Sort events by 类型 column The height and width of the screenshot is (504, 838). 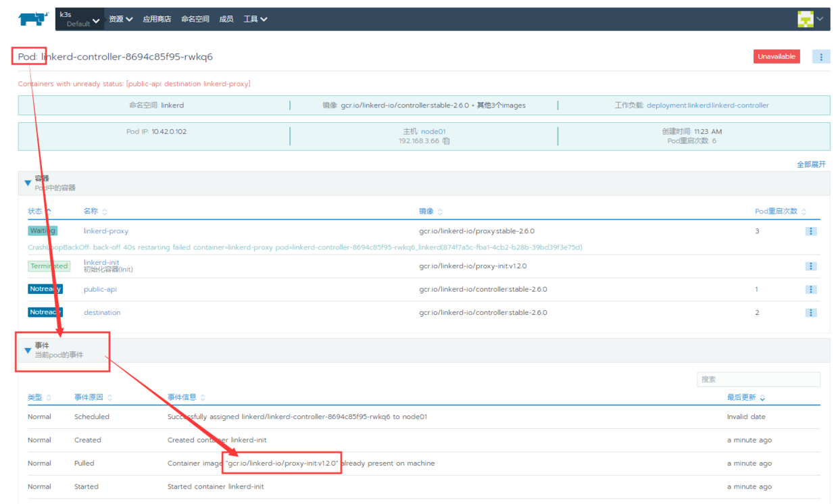tap(39, 397)
